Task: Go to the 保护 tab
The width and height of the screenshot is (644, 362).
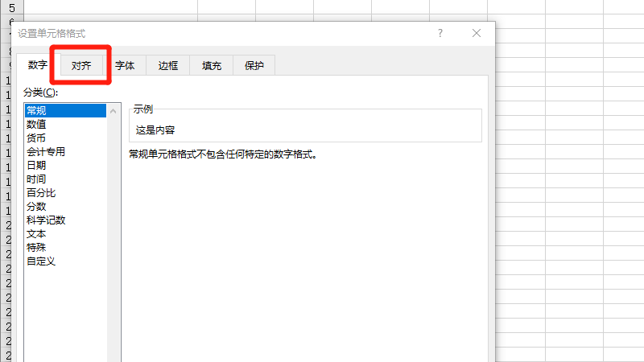Action: (254, 66)
